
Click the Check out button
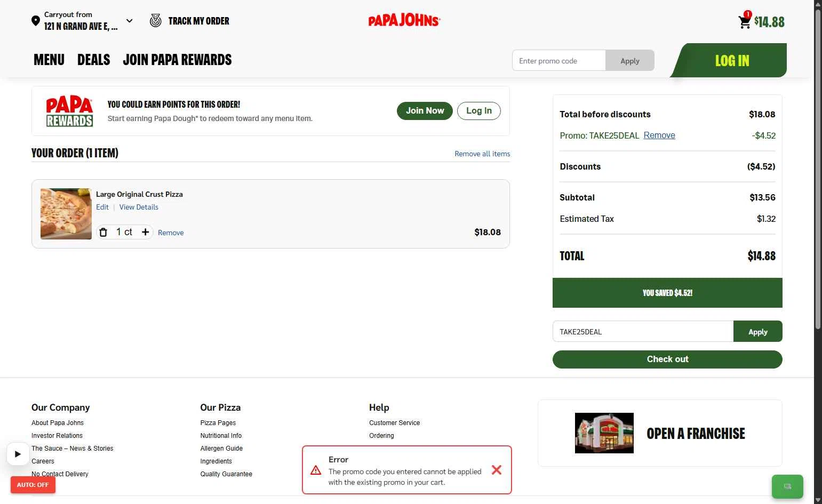(667, 359)
